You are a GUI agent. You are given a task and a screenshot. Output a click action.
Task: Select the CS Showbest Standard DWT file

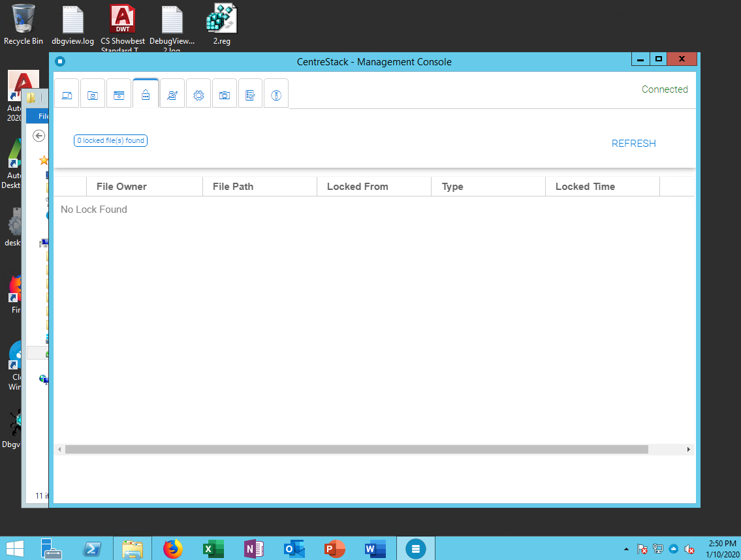[122, 27]
